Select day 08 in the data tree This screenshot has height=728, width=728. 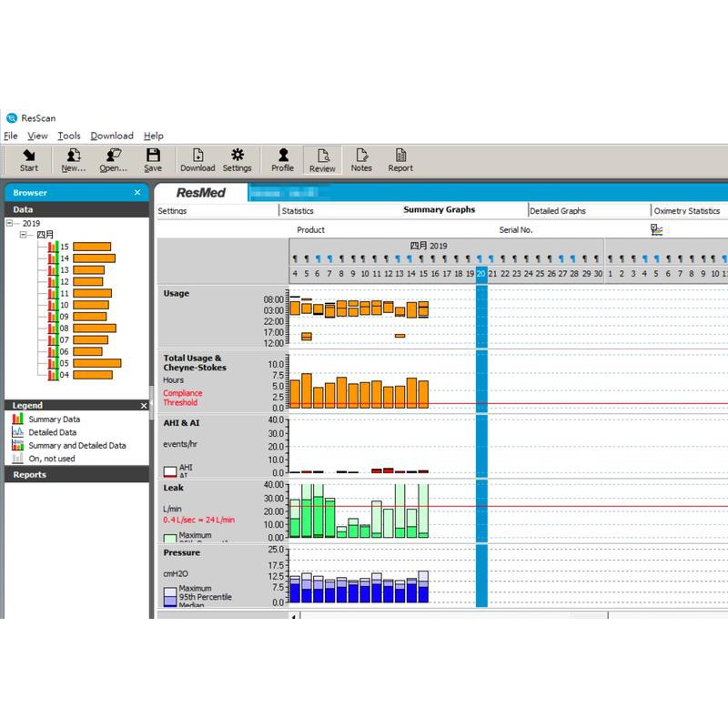[64, 329]
